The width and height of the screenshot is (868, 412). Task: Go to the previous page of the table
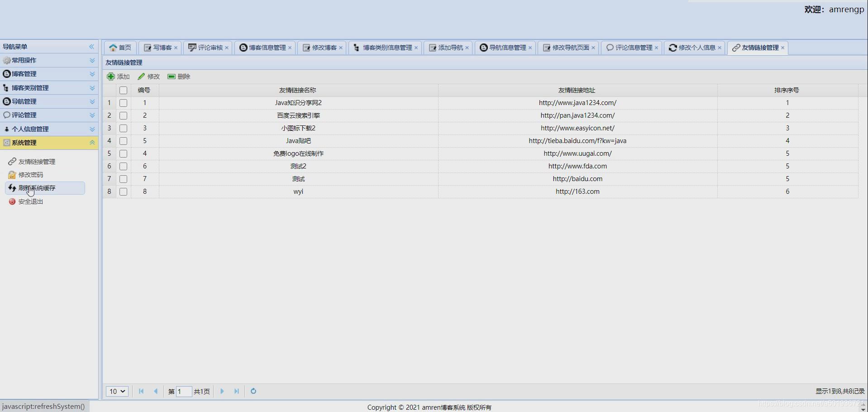coord(156,391)
